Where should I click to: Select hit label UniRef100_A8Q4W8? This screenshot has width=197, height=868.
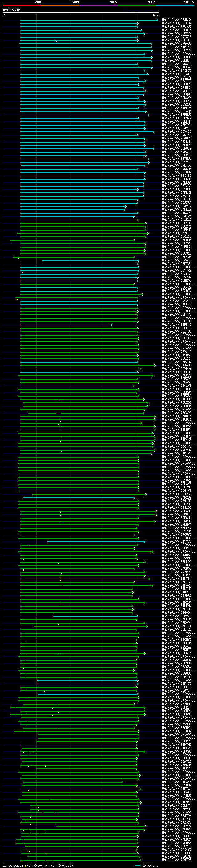(x=176, y=257)
